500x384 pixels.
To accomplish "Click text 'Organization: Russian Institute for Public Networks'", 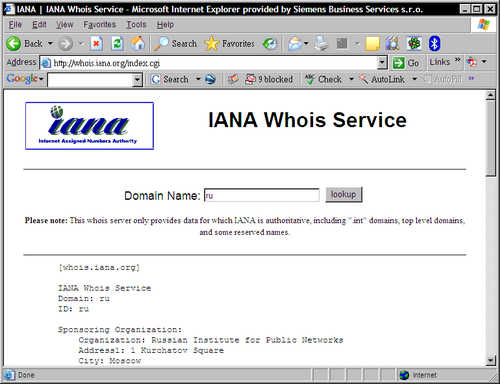I will (x=211, y=340).
